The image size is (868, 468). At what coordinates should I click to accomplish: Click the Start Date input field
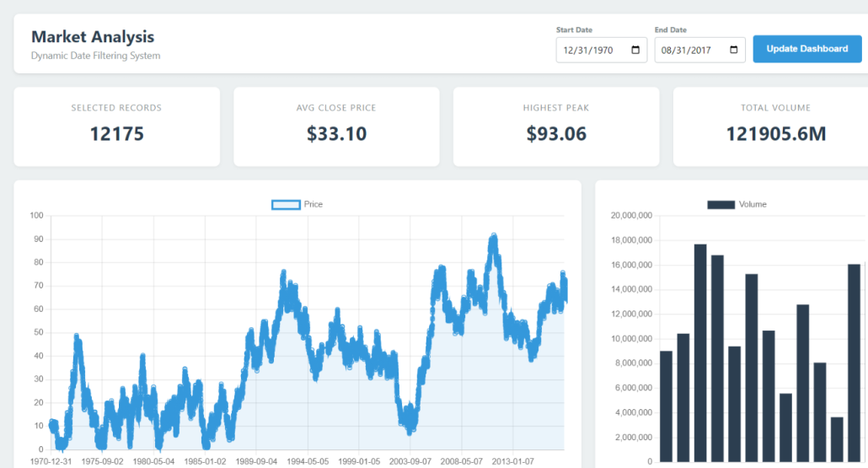590,51
